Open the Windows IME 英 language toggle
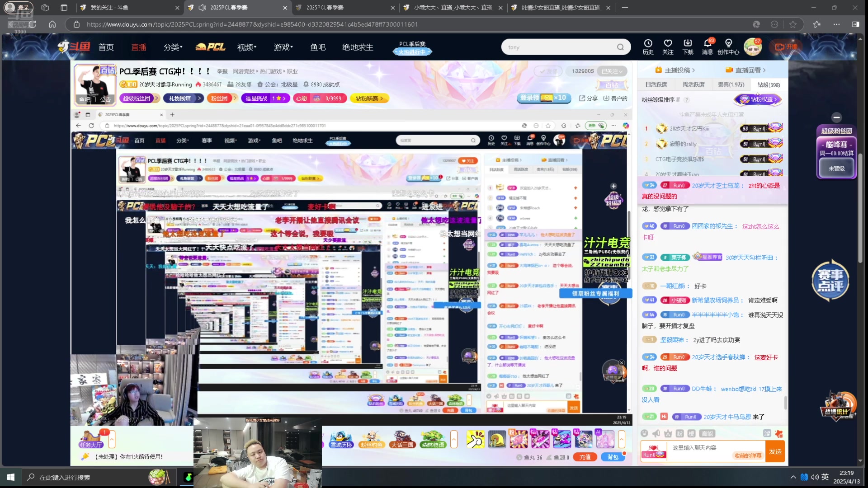The image size is (868, 488). pyautogui.click(x=825, y=477)
